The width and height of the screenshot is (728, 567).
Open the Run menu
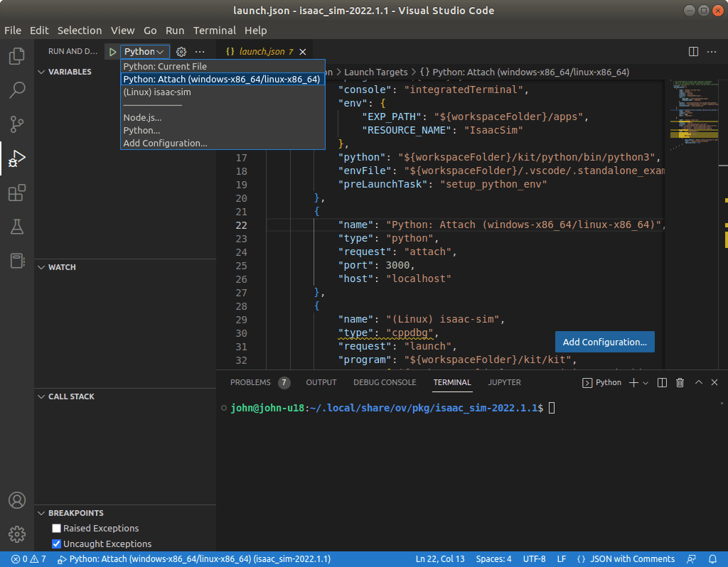[175, 31]
